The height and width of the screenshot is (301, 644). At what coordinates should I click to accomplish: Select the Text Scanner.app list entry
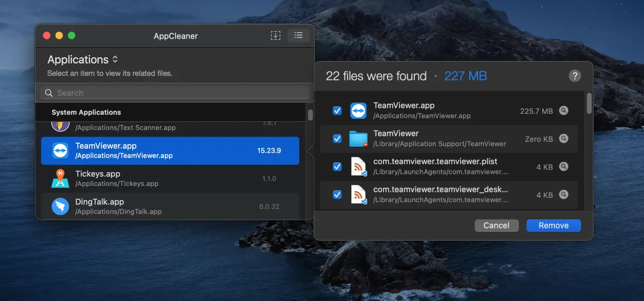(170, 127)
